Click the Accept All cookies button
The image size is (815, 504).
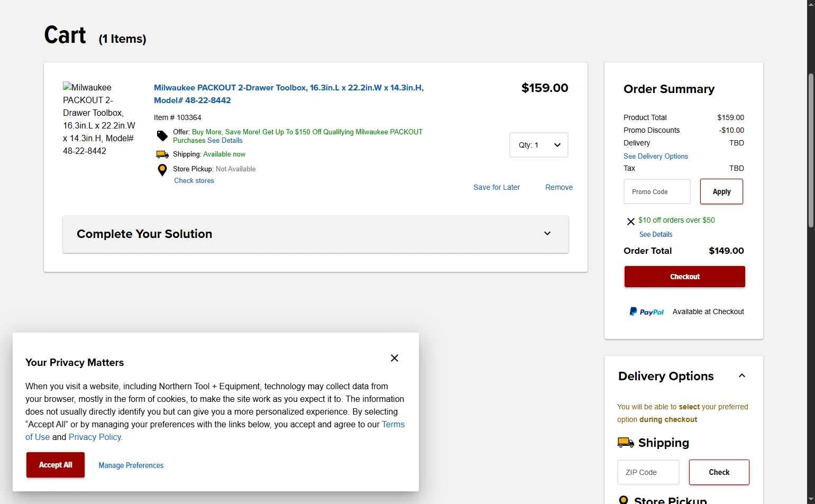pos(56,465)
